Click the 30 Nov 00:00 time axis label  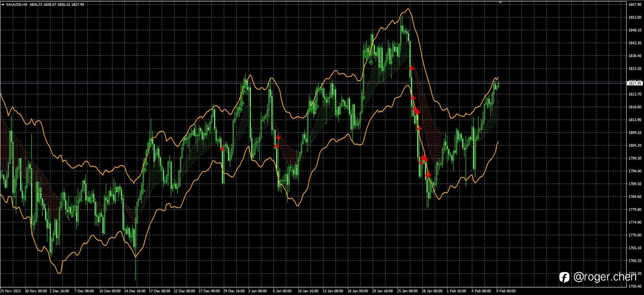(x=36, y=291)
